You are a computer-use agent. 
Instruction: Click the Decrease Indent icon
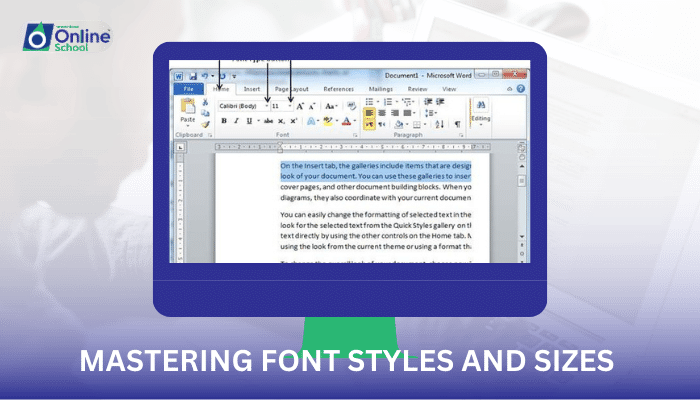(x=428, y=102)
